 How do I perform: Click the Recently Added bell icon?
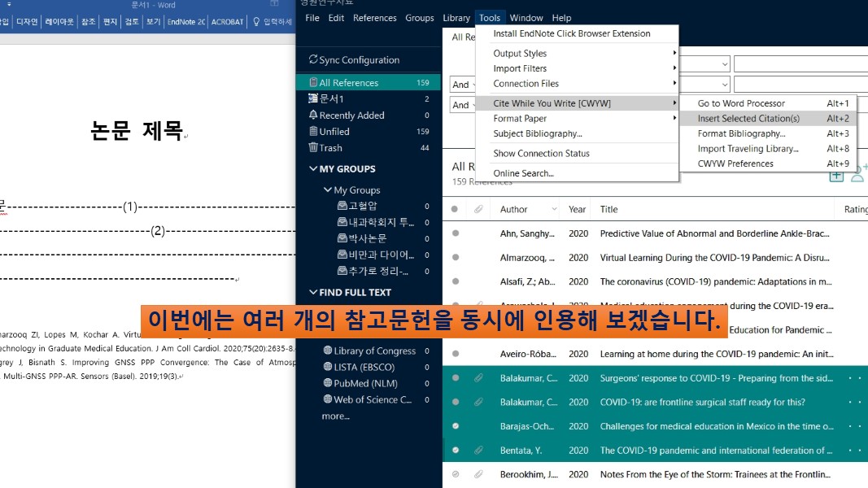coord(313,115)
